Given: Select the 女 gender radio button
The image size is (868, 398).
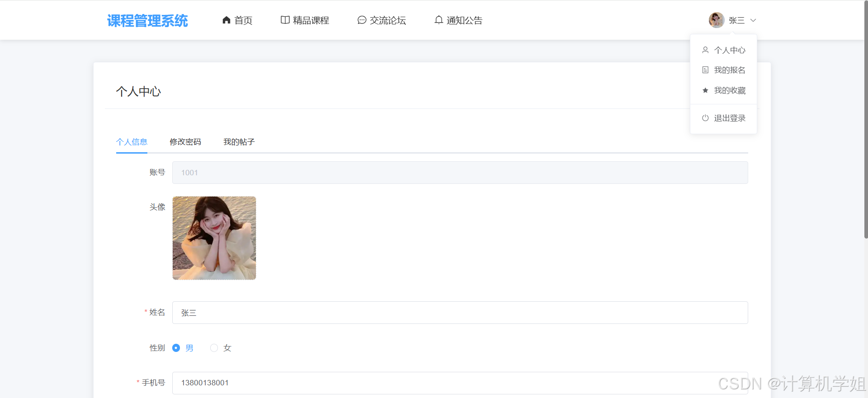Looking at the screenshot, I should tap(214, 348).
